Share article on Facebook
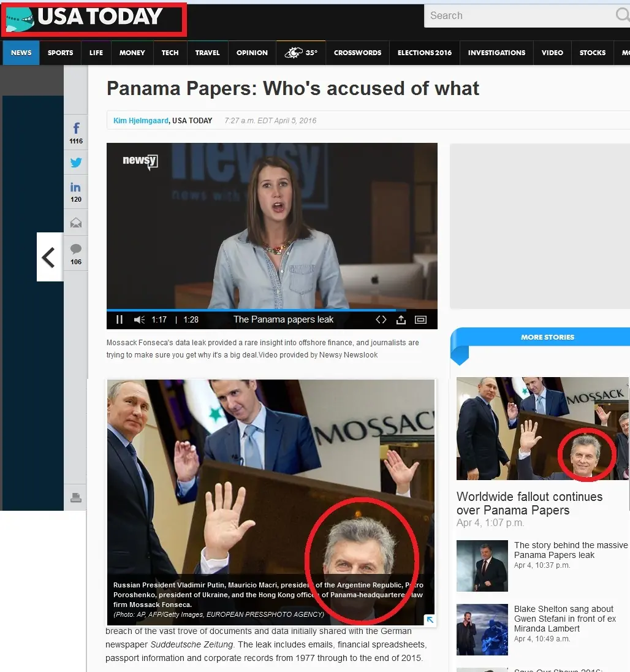The image size is (630, 672). [76, 132]
